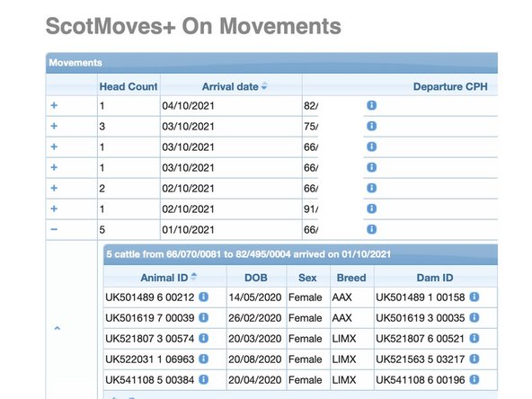Open info icon for the 75/ departure CPH
This screenshot has width=532, height=399.
(371, 126)
